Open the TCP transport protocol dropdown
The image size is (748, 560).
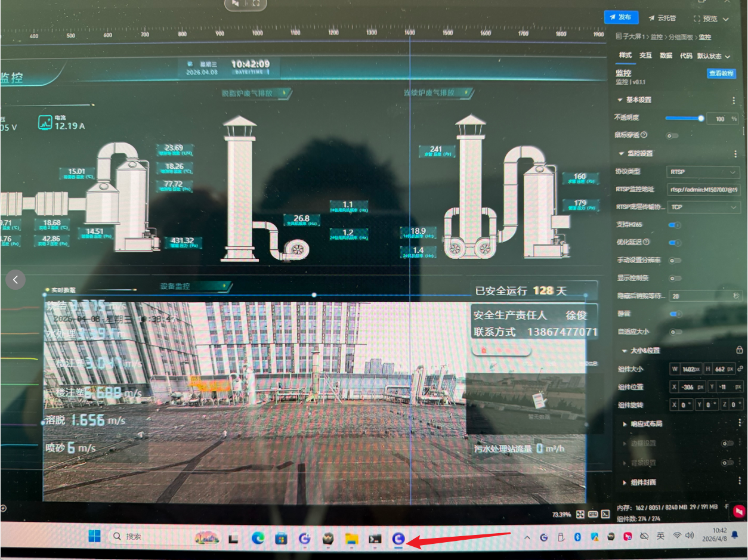pyautogui.click(x=703, y=207)
